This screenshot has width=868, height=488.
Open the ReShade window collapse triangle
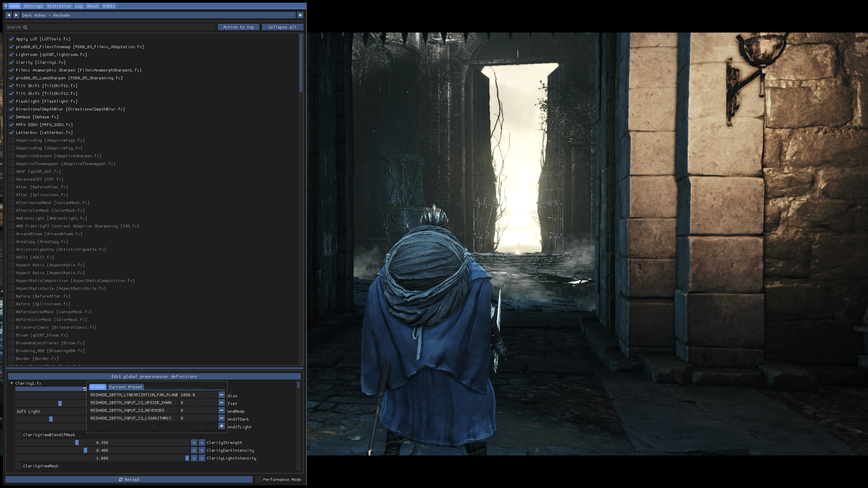point(6,6)
